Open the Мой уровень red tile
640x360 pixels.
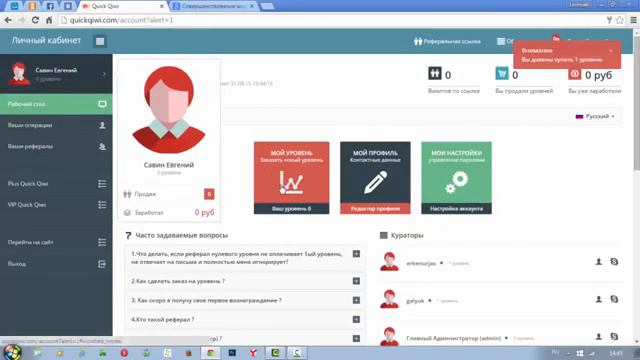[291, 178]
